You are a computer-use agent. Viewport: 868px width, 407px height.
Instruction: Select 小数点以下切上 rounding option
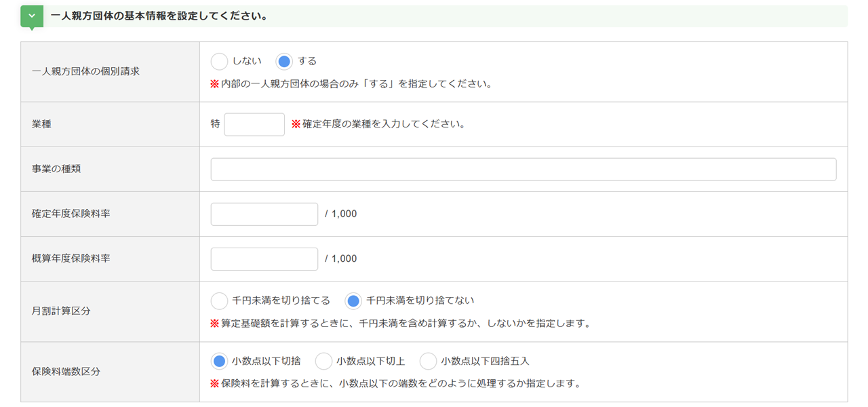coord(323,361)
